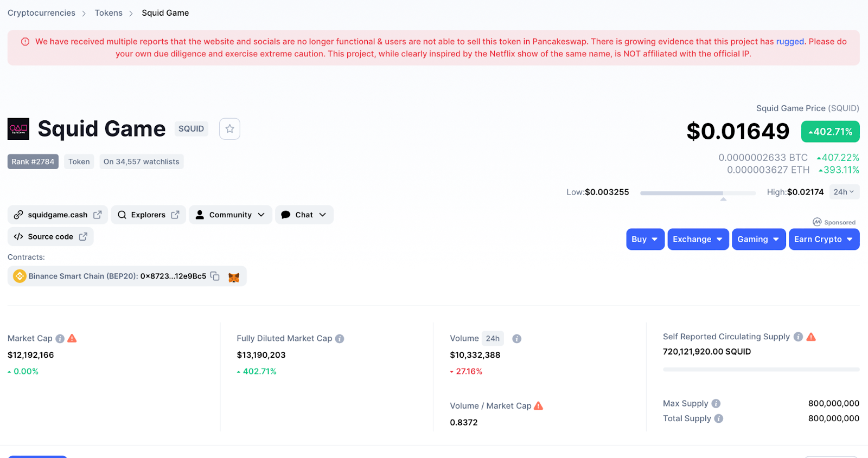Click volume value $10,332,388
Viewport: 868px width, 458px height.
[475, 355]
